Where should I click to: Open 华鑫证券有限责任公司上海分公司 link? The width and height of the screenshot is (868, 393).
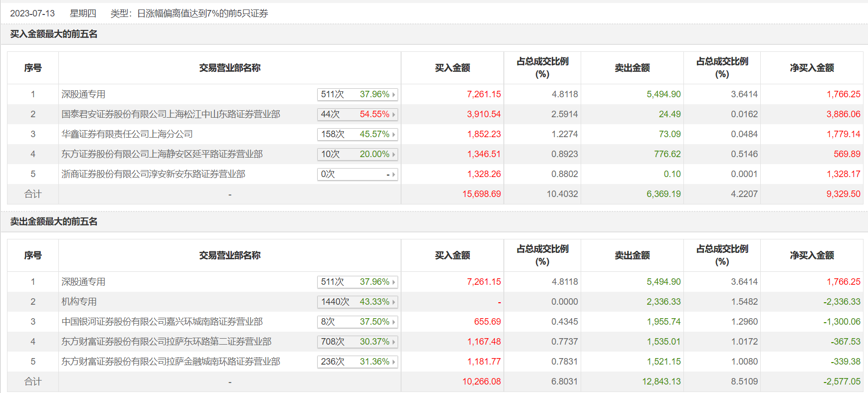pos(127,134)
